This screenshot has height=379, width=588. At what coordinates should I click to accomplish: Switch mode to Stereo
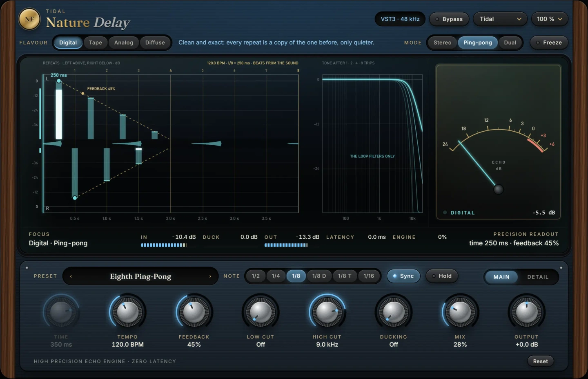point(442,43)
